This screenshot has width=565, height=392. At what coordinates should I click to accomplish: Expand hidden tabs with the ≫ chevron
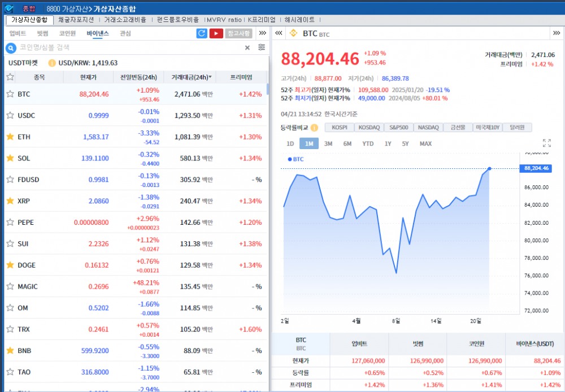pyautogui.click(x=262, y=33)
